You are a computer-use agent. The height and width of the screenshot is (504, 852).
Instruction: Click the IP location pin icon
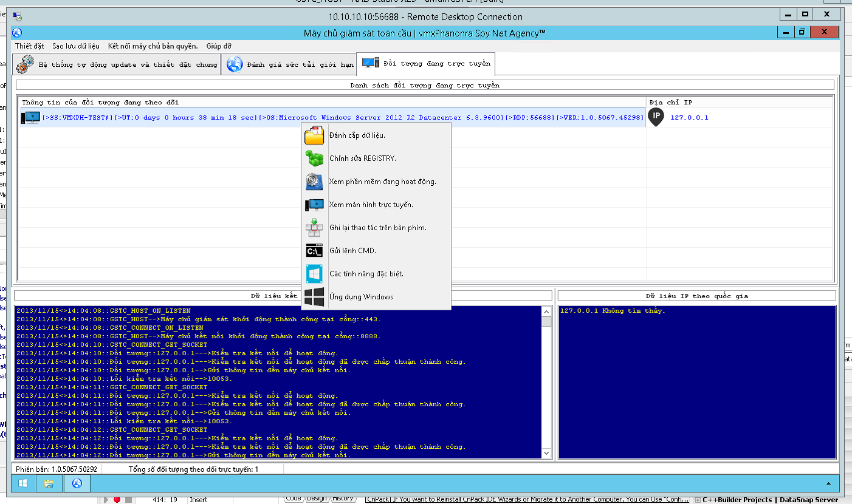coord(656,117)
